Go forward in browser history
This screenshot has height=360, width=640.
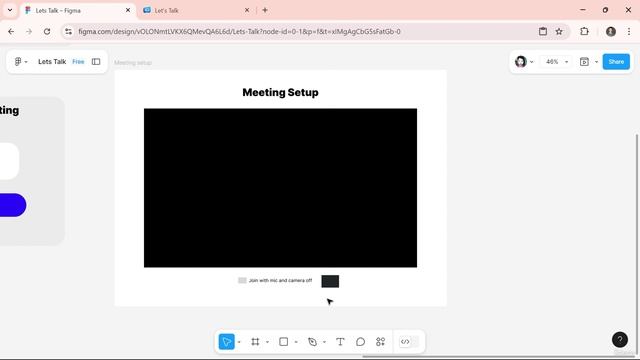click(x=29, y=31)
